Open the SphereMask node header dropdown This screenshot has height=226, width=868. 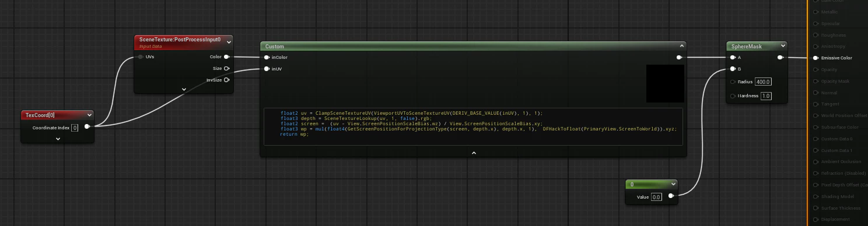tap(782, 46)
